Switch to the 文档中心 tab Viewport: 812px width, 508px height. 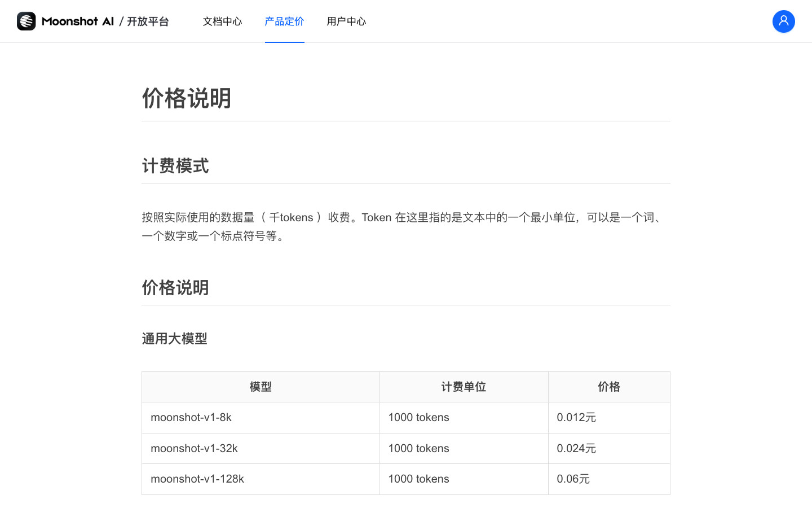click(x=222, y=21)
